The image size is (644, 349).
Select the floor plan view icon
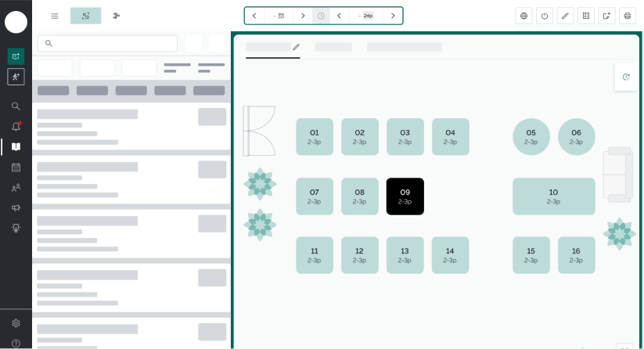tap(85, 16)
